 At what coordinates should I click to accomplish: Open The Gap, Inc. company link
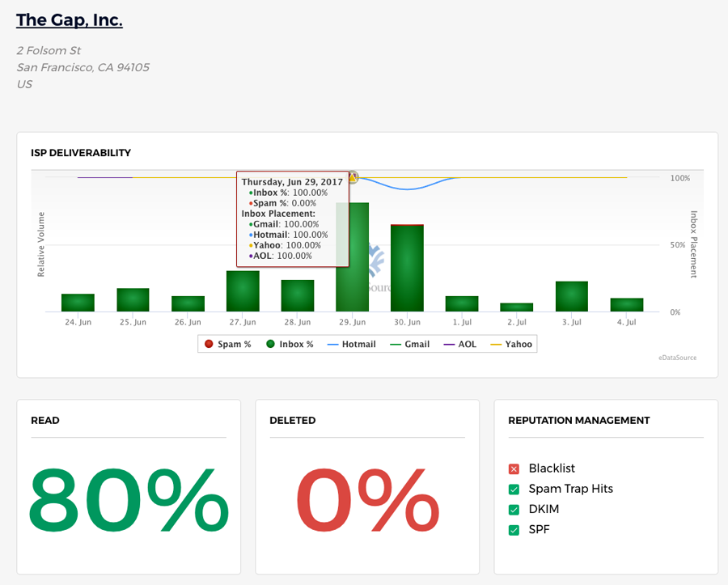click(70, 20)
